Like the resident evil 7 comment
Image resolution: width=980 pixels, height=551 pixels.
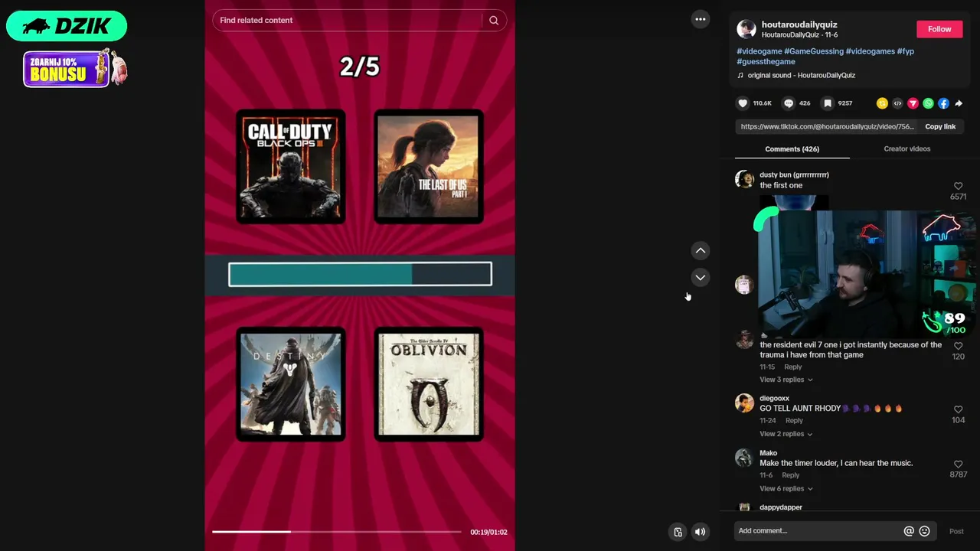click(958, 346)
